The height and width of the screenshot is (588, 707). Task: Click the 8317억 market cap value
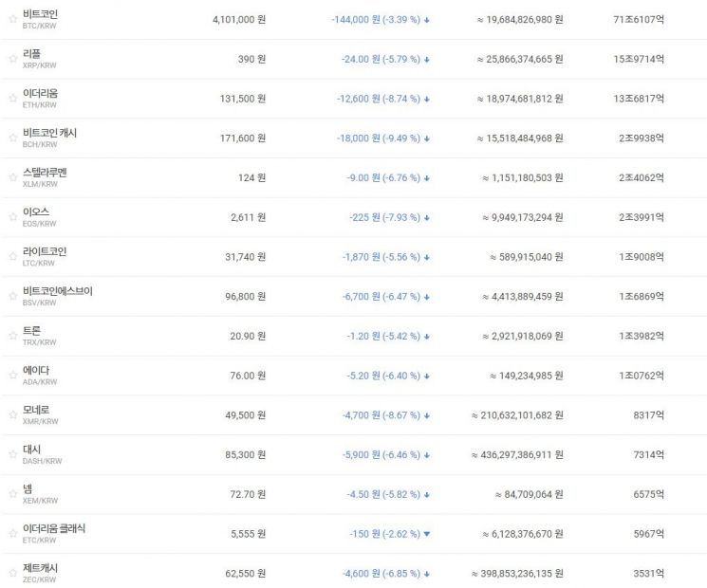point(648,415)
